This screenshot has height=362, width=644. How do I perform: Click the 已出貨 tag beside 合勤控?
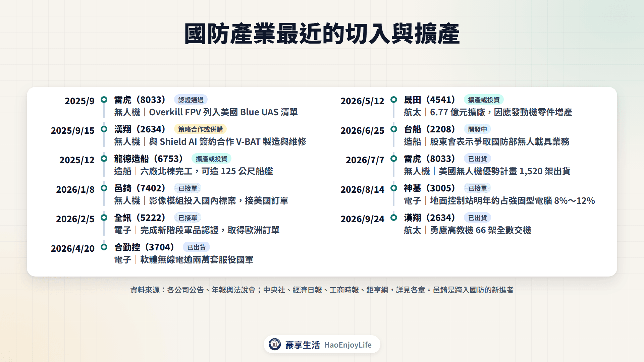196,247
